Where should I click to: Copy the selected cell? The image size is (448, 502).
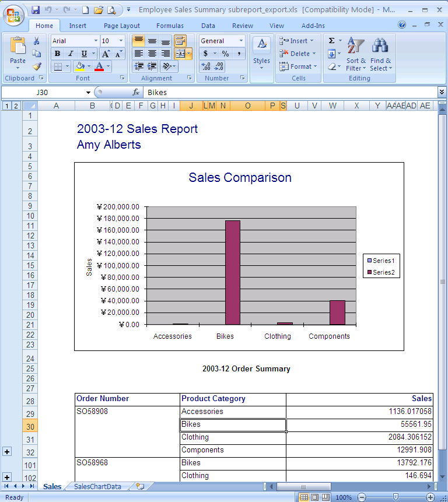pyautogui.click(x=37, y=54)
